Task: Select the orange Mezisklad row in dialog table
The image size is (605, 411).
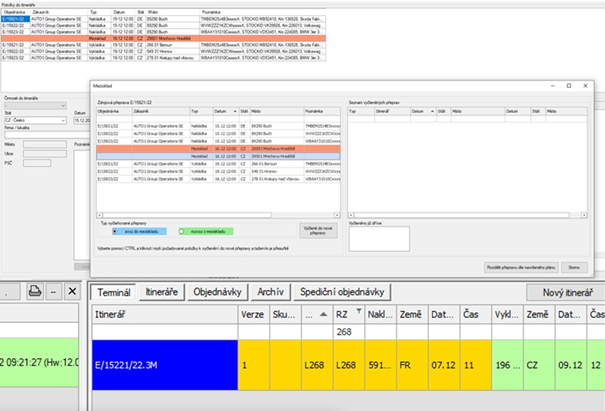Action: click(218, 149)
